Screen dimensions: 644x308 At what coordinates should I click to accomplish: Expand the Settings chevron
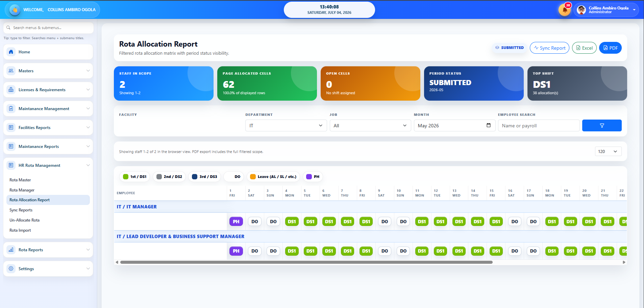[x=88, y=269]
